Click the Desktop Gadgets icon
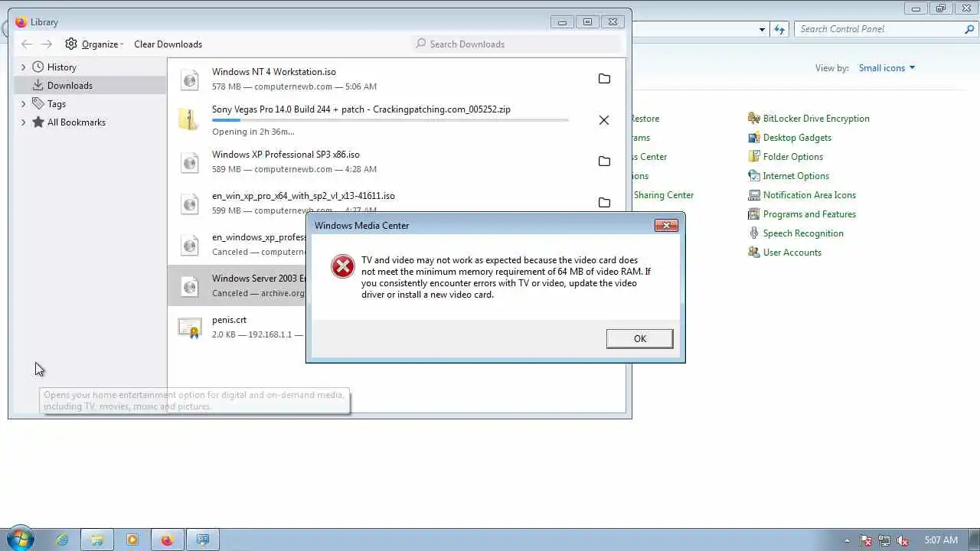The height and width of the screenshot is (551, 980). (x=754, y=138)
